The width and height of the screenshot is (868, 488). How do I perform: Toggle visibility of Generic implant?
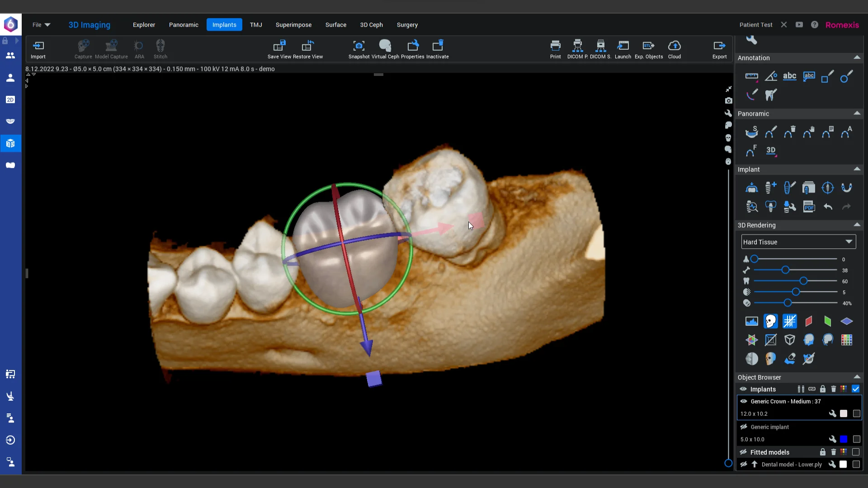click(743, 427)
